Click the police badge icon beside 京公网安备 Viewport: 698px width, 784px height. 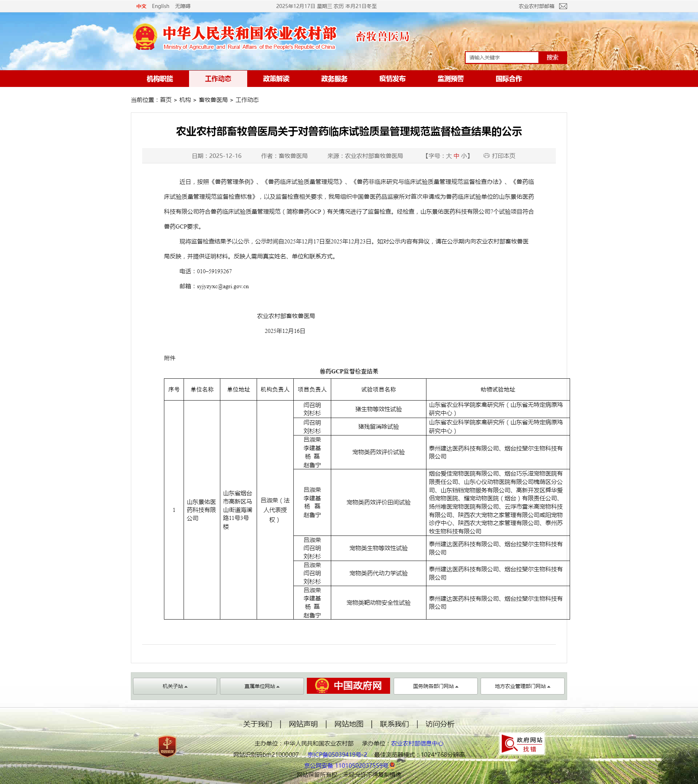coord(392,765)
